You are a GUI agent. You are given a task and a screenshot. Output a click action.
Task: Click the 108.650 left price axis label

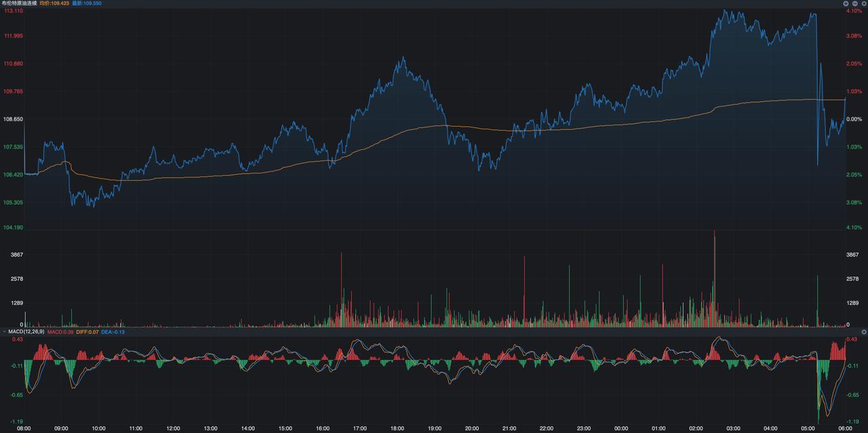pyautogui.click(x=14, y=119)
